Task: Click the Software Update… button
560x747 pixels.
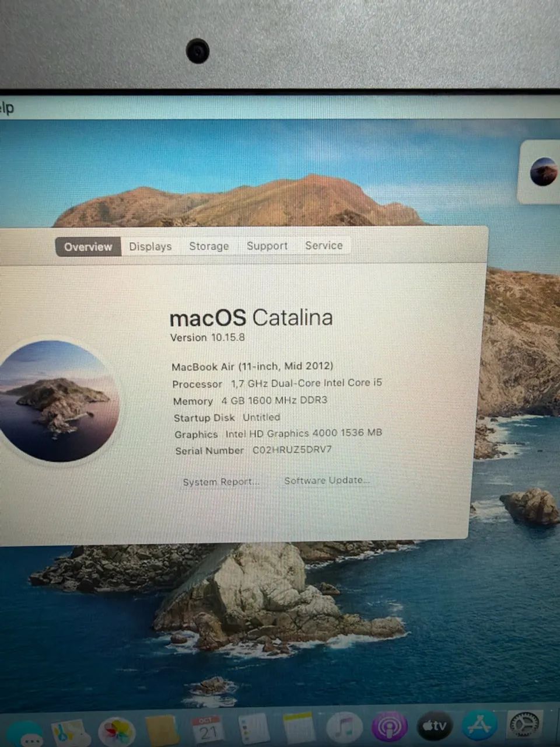Action: (x=327, y=480)
